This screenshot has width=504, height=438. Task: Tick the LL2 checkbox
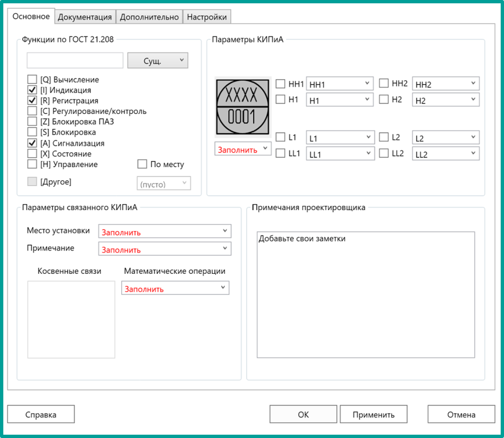pos(384,154)
